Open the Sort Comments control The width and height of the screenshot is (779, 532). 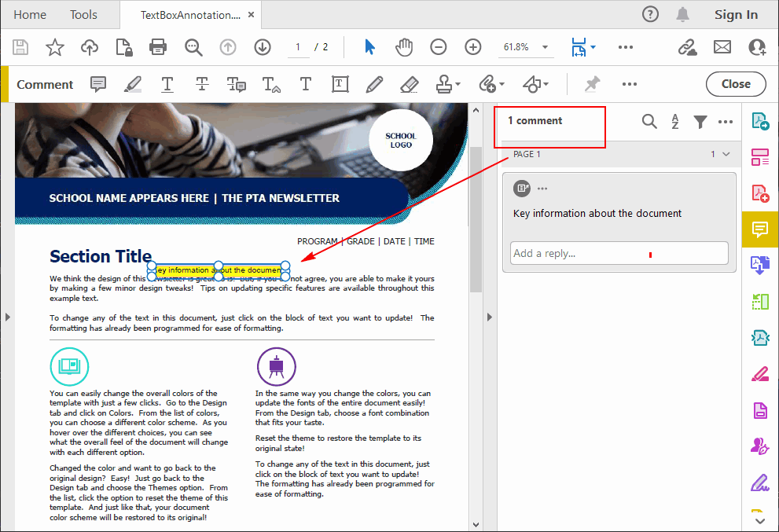coord(674,122)
